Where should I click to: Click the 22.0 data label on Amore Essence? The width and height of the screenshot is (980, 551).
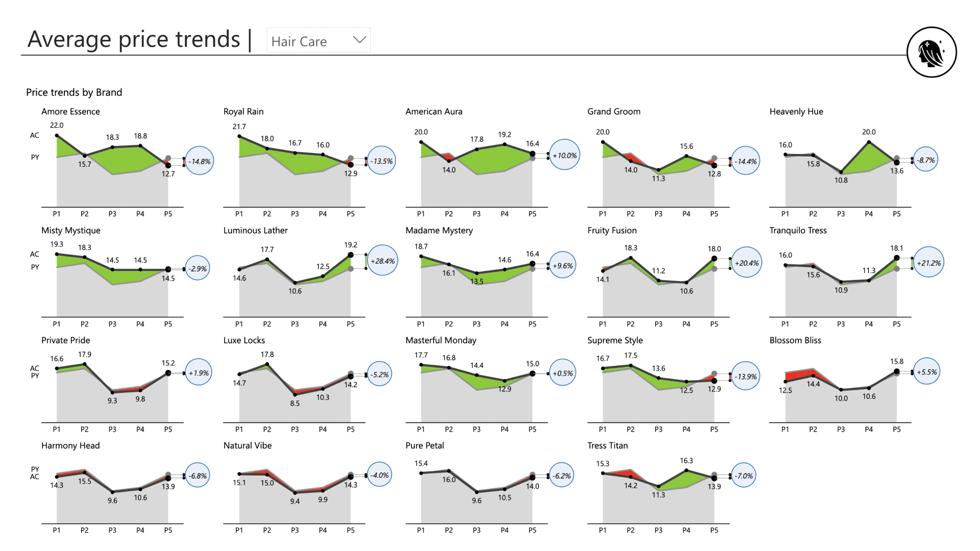click(x=57, y=125)
